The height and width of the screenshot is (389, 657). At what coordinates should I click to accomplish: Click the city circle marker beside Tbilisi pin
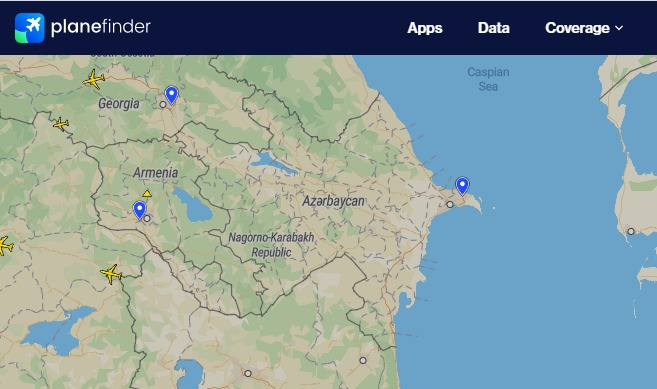coord(163,104)
